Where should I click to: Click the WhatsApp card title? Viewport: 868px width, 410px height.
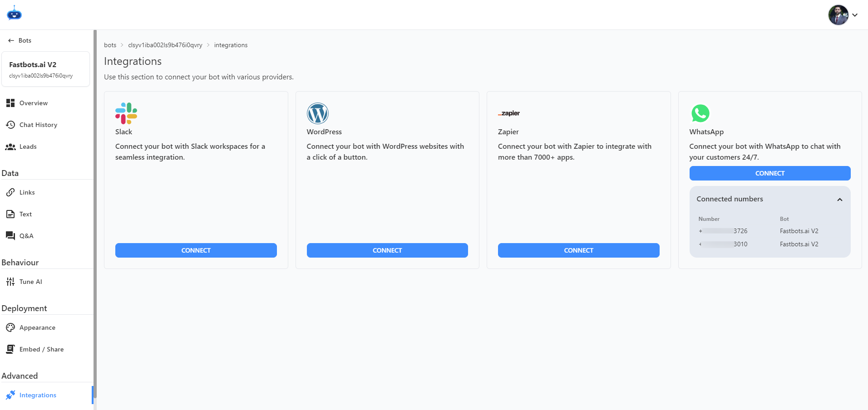(706, 132)
